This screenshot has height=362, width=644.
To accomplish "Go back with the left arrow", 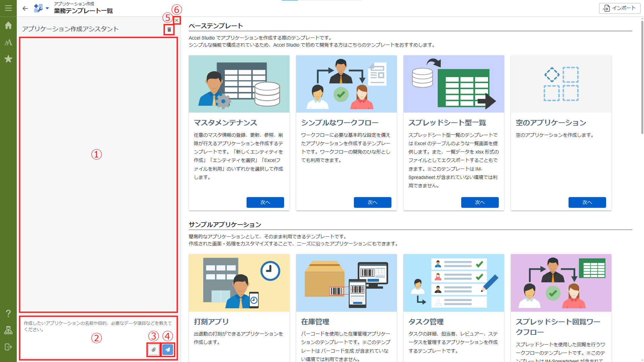I will click(x=25, y=8).
